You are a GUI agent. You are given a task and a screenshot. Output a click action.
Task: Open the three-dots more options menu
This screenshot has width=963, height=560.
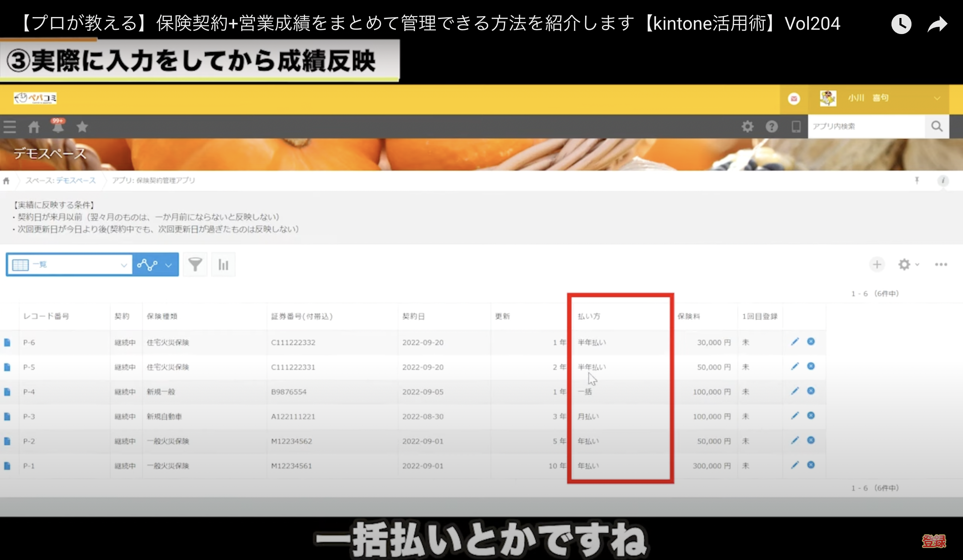941,264
